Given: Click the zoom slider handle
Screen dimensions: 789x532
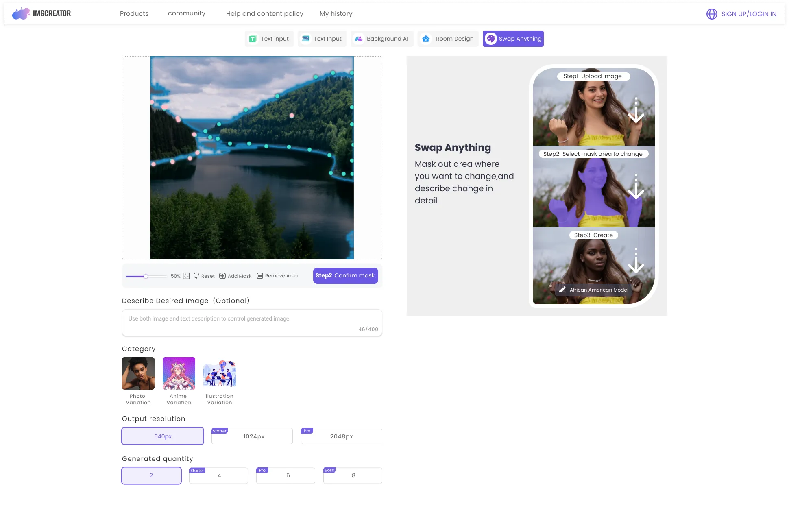Looking at the screenshot, I should [x=146, y=276].
